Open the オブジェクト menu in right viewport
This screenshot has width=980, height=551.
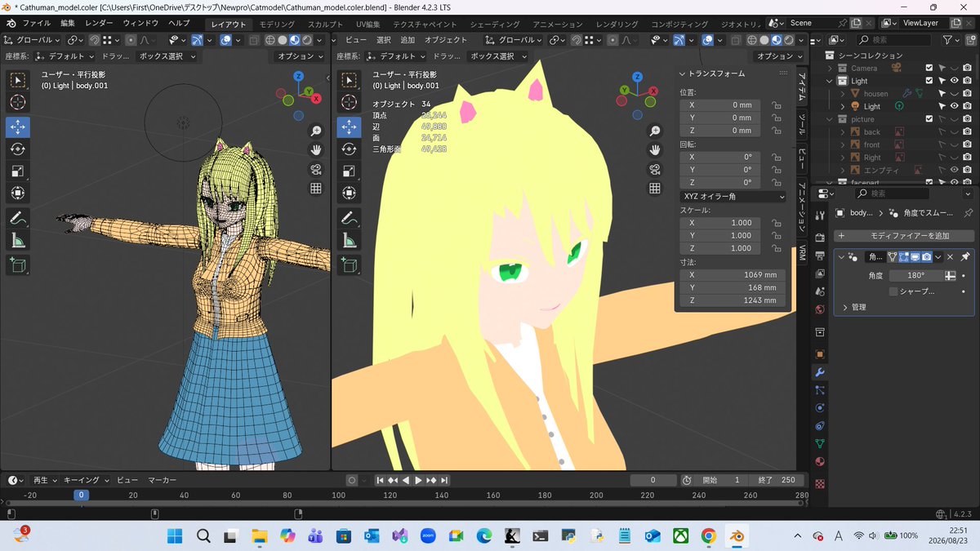click(x=446, y=39)
